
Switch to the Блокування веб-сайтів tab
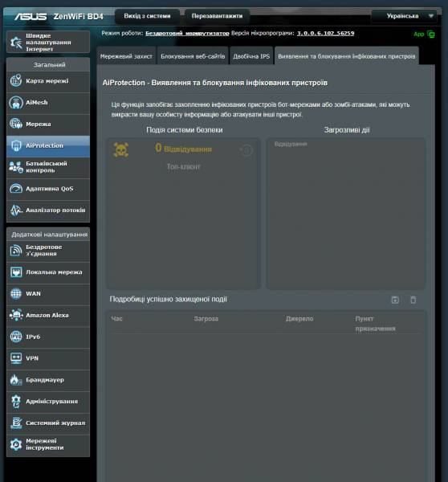pyautogui.click(x=193, y=56)
